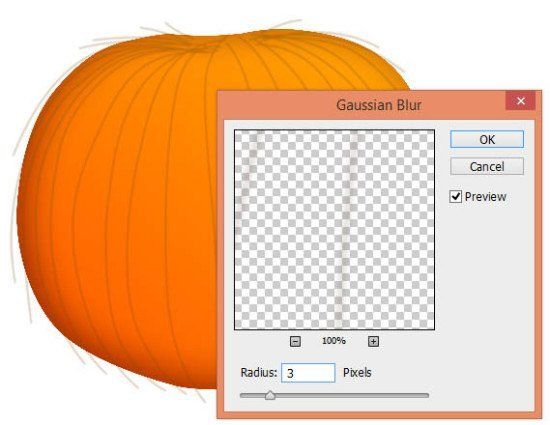Click the middle of the Radius slider track
This screenshot has height=425, width=550.
pyautogui.click(x=334, y=396)
